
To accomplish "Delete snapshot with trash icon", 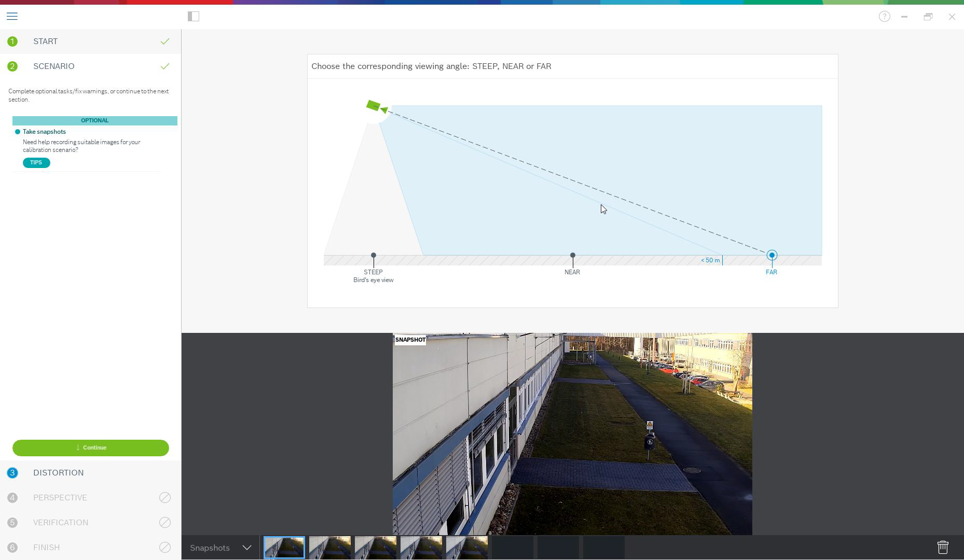I will point(943,548).
